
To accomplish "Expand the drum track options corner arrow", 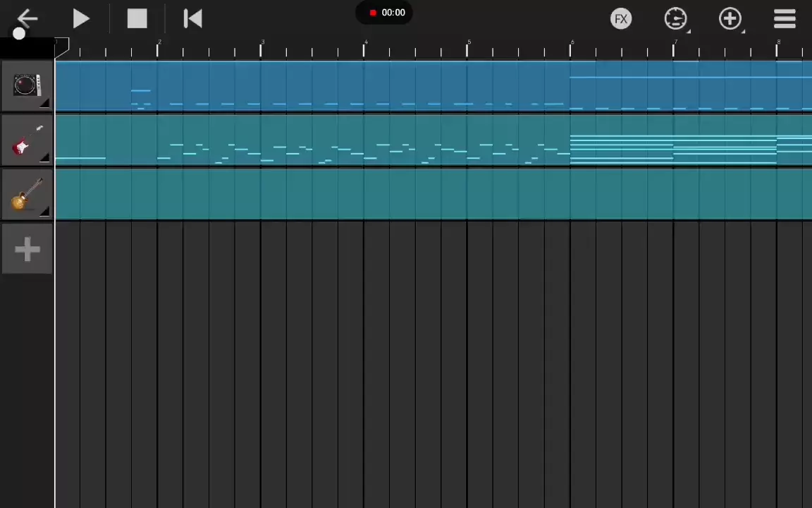I will pyautogui.click(x=45, y=104).
